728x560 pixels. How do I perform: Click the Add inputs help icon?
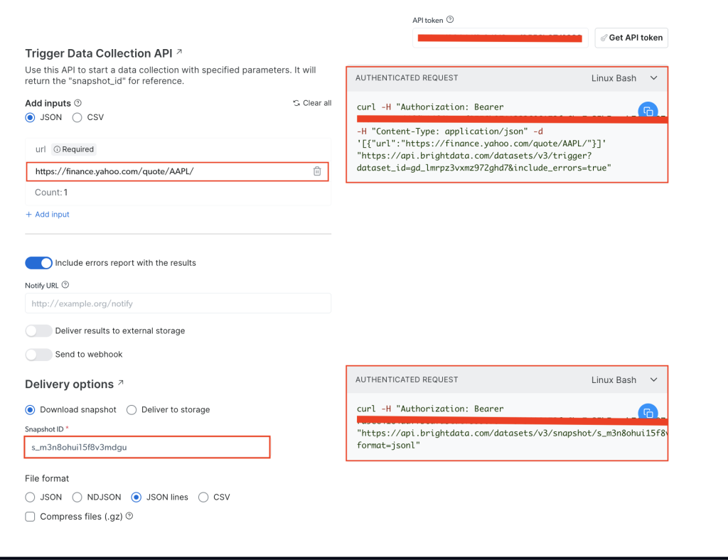[78, 103]
